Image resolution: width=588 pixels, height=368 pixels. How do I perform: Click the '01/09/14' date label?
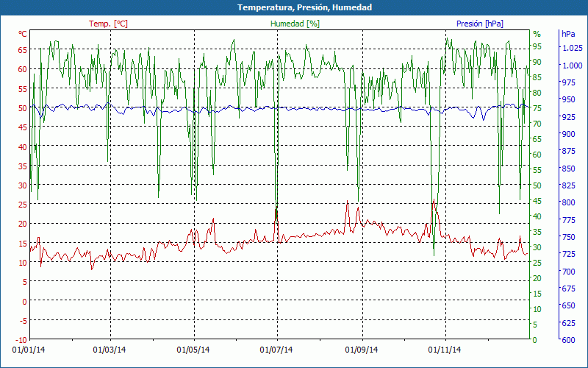pos(362,350)
